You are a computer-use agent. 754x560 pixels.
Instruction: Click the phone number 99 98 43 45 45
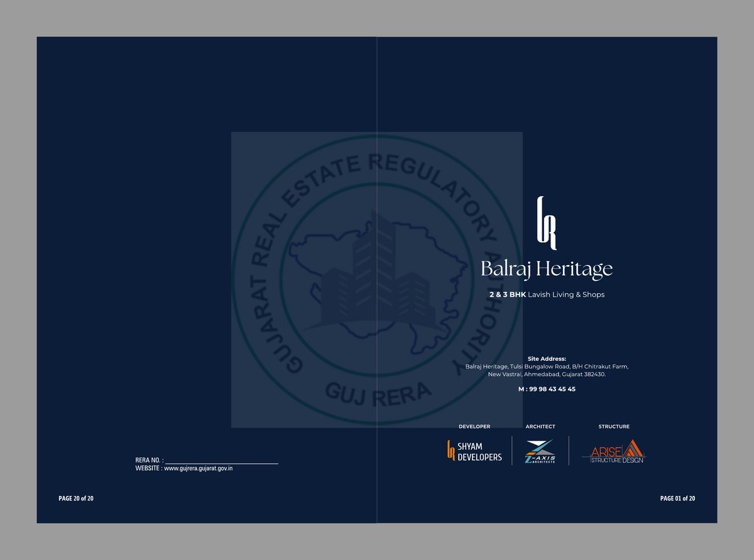(548, 389)
